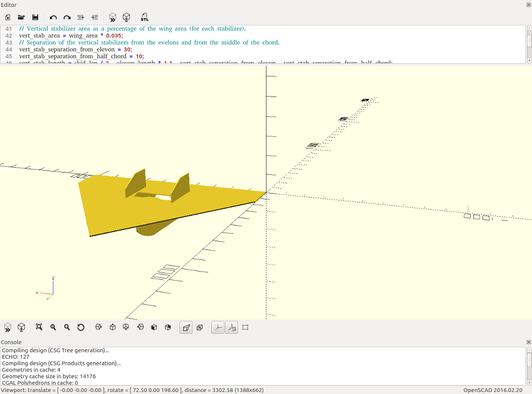Switch to the Top view
This screenshot has height=394, width=532.
[x=113, y=327]
